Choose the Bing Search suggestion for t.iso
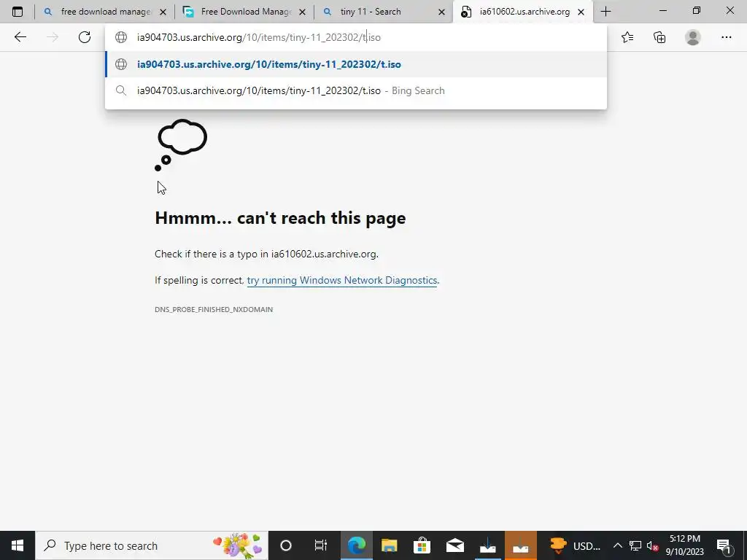This screenshot has height=560, width=747. coord(356,90)
